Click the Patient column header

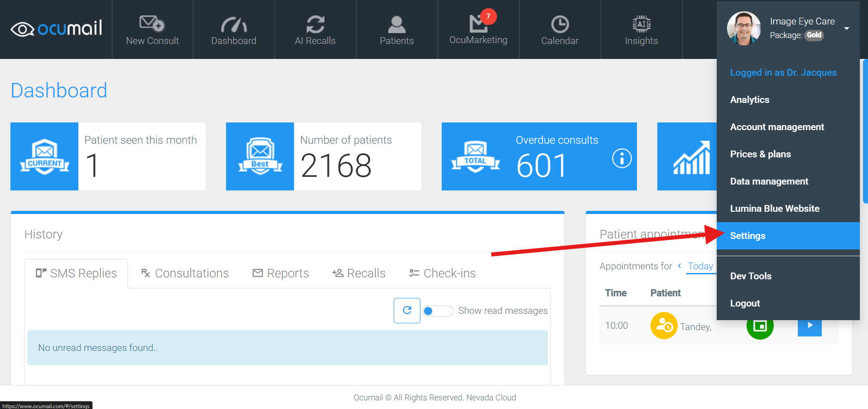(665, 293)
